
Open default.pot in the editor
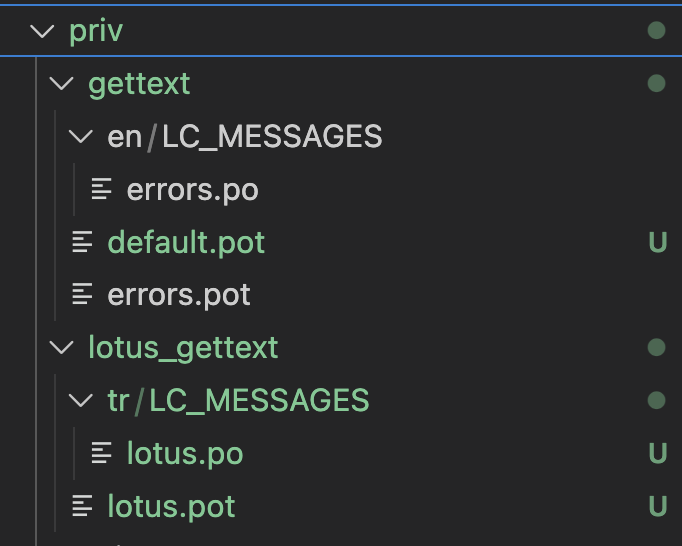[186, 243]
